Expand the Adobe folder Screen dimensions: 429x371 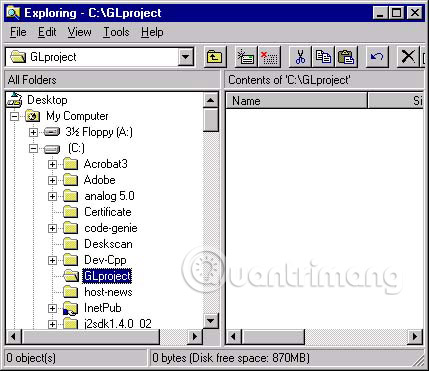coord(52,180)
